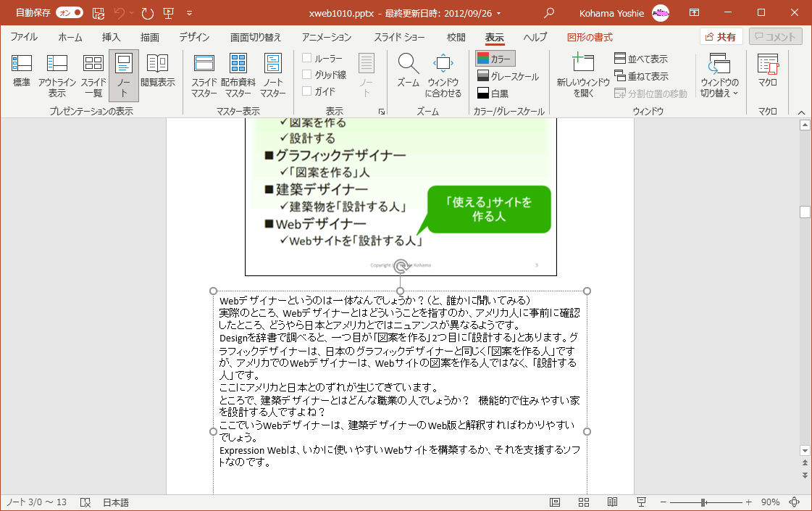Click the zoom slider in status bar
The width and height of the screenshot is (812, 511).
(703, 502)
